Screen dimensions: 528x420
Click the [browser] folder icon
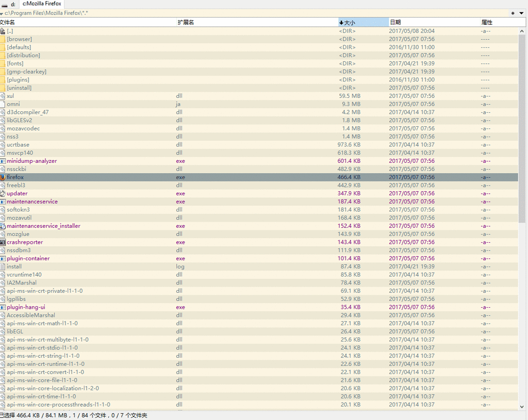(x=3, y=39)
